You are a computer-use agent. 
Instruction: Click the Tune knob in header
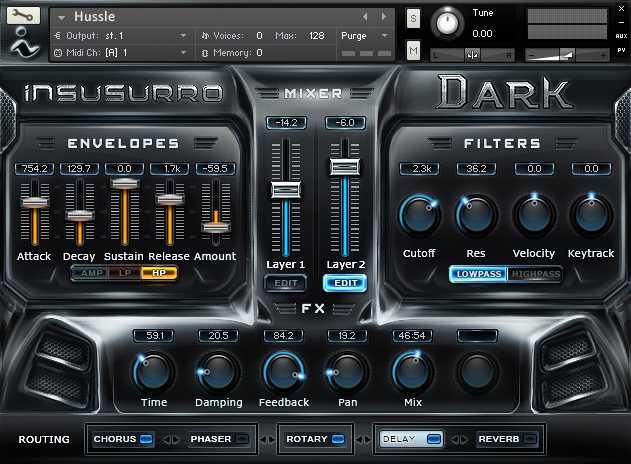(449, 21)
